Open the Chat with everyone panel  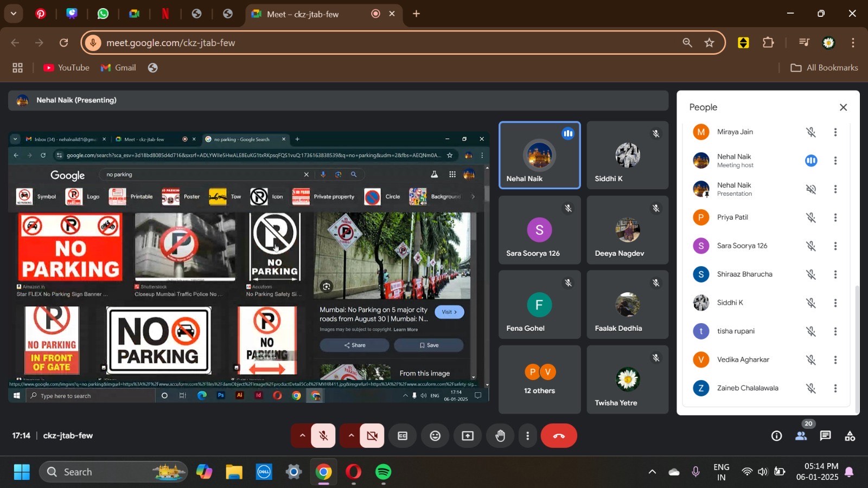(x=825, y=436)
